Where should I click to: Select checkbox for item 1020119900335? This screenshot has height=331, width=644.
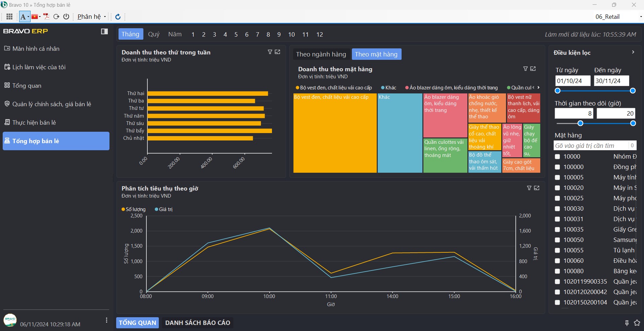pos(557,282)
